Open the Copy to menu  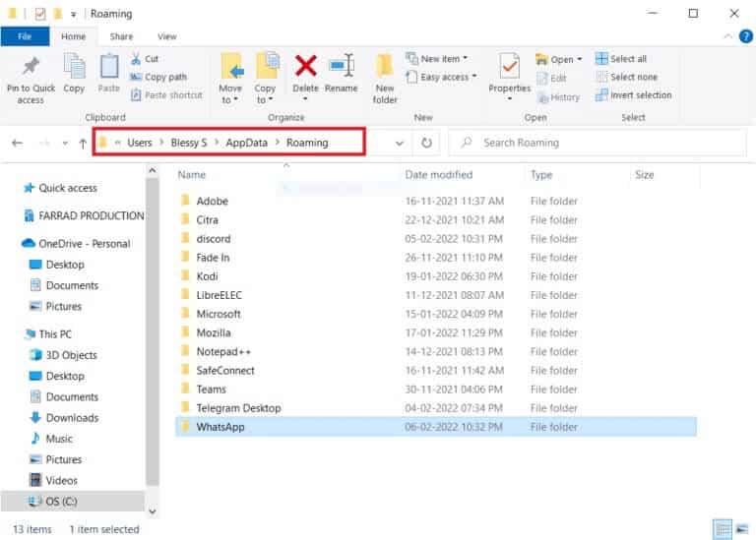265,79
